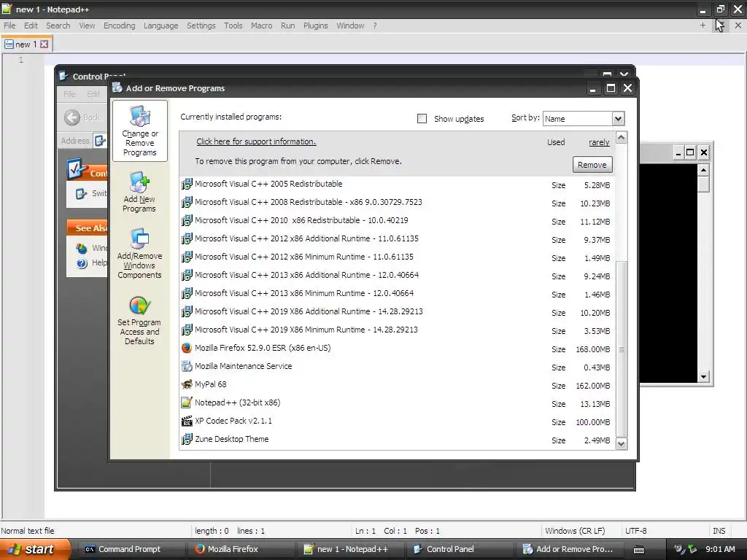
Task: Open the Encoding menu
Action: pos(119,26)
